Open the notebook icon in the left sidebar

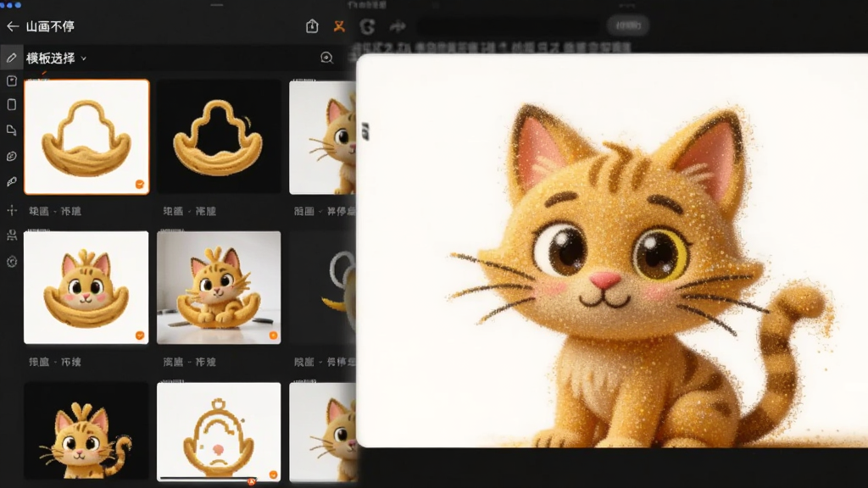click(12, 81)
